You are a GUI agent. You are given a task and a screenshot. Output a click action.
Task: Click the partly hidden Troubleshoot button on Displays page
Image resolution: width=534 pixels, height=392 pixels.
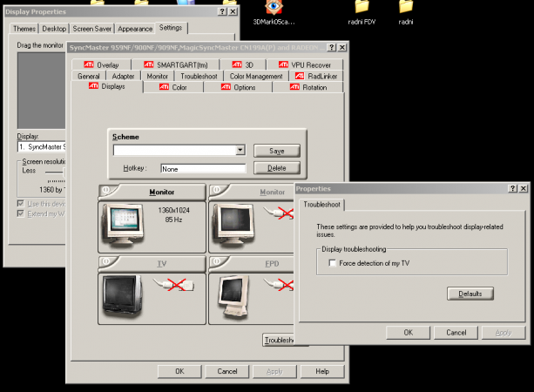(x=278, y=340)
